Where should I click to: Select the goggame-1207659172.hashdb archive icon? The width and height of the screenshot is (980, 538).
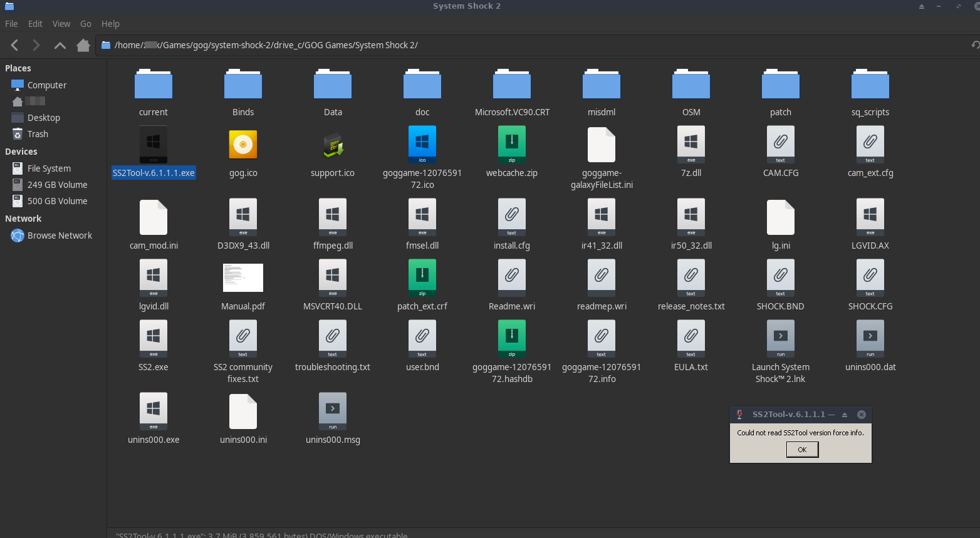[512, 339]
